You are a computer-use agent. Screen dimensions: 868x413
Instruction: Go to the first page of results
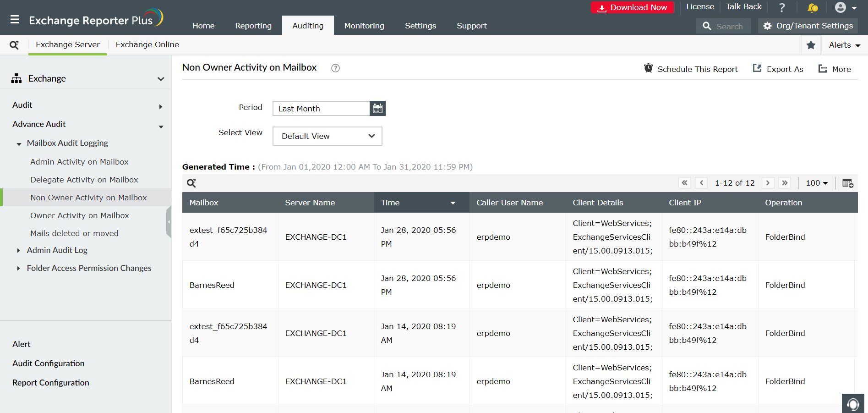coord(684,183)
